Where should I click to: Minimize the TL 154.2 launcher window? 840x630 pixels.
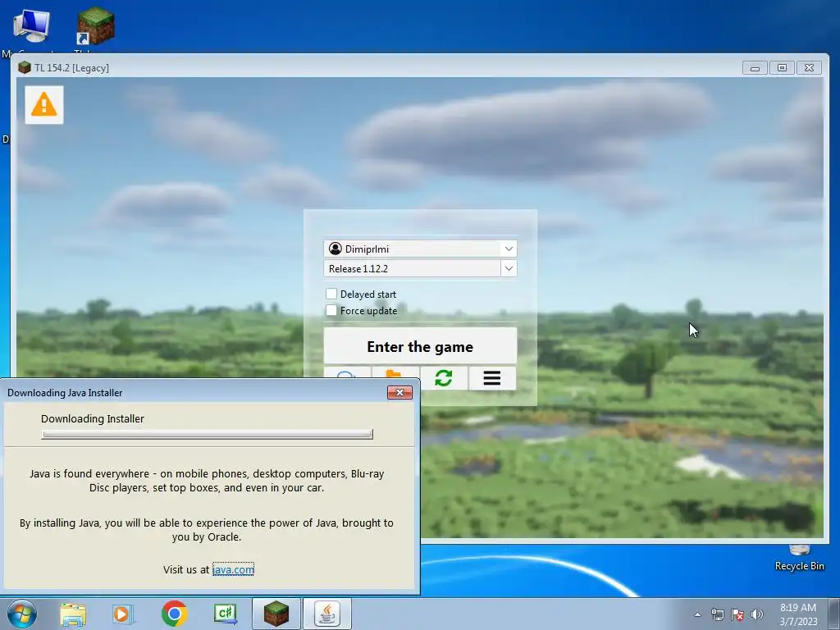pyautogui.click(x=755, y=68)
